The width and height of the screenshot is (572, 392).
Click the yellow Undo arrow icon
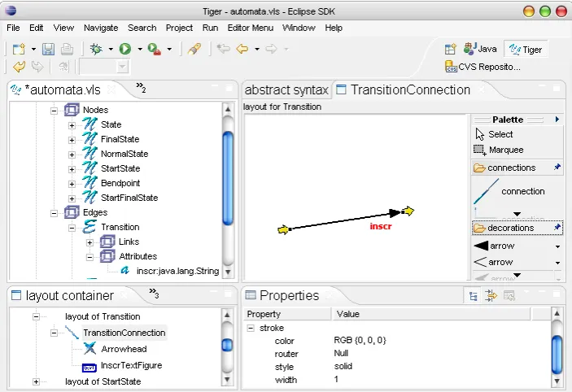[x=19, y=67]
